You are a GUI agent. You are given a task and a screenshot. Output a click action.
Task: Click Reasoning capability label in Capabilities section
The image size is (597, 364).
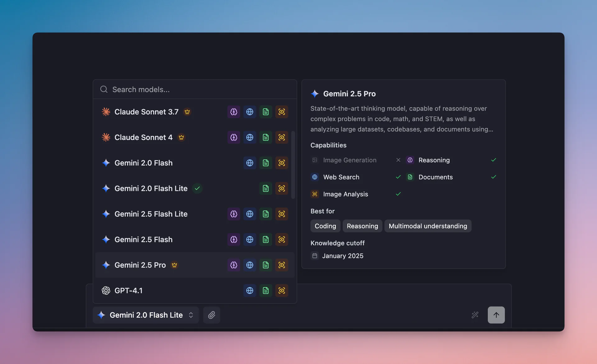(x=434, y=160)
